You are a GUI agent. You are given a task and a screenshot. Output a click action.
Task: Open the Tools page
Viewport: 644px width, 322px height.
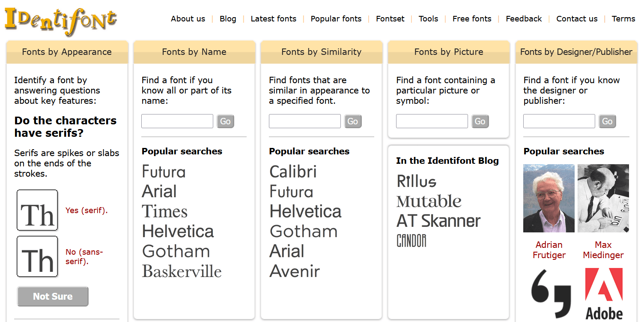coord(428,19)
